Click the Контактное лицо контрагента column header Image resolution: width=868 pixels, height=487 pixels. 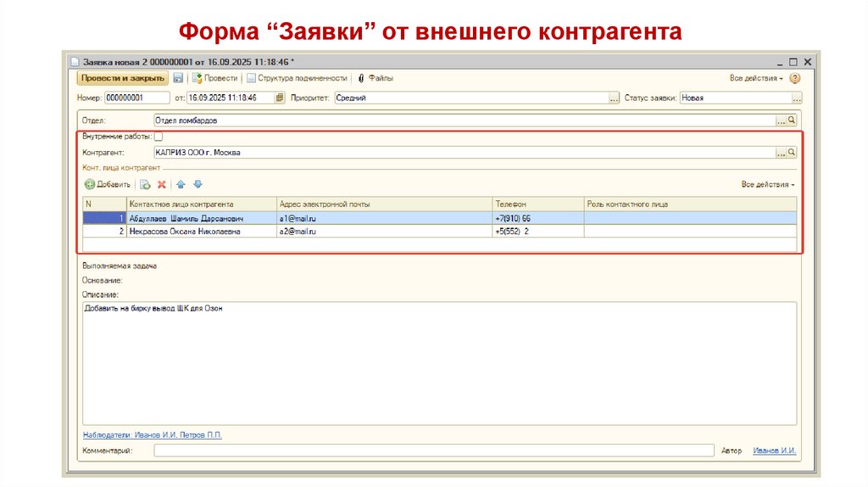(202, 204)
